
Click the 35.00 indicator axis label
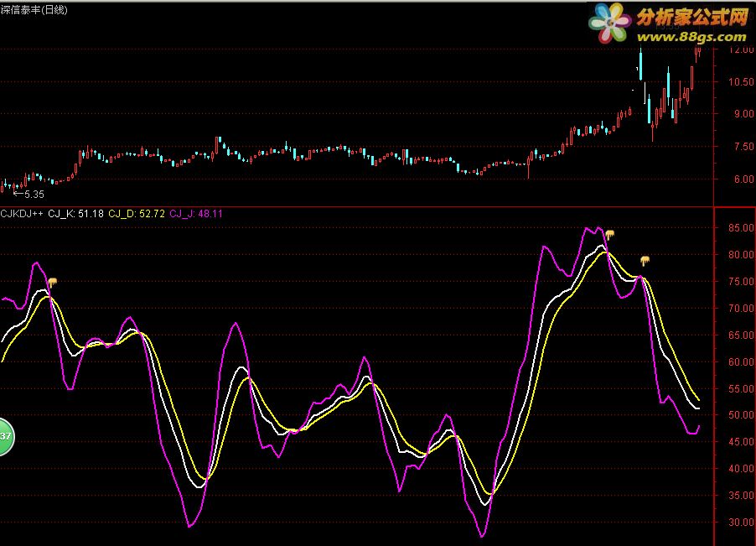[x=741, y=496]
